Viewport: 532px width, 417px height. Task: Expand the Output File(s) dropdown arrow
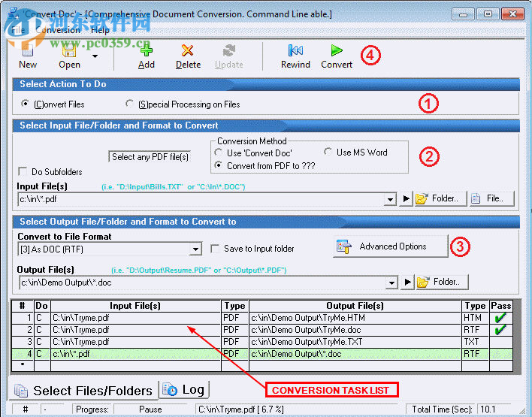(392, 283)
